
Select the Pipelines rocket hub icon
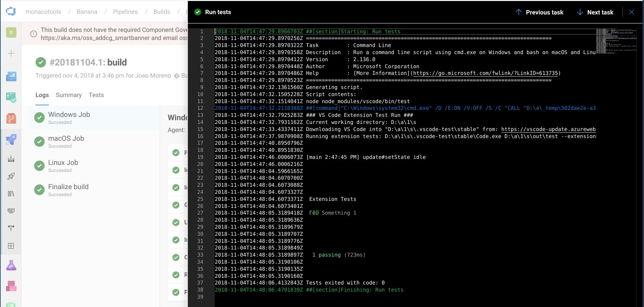click(x=11, y=139)
